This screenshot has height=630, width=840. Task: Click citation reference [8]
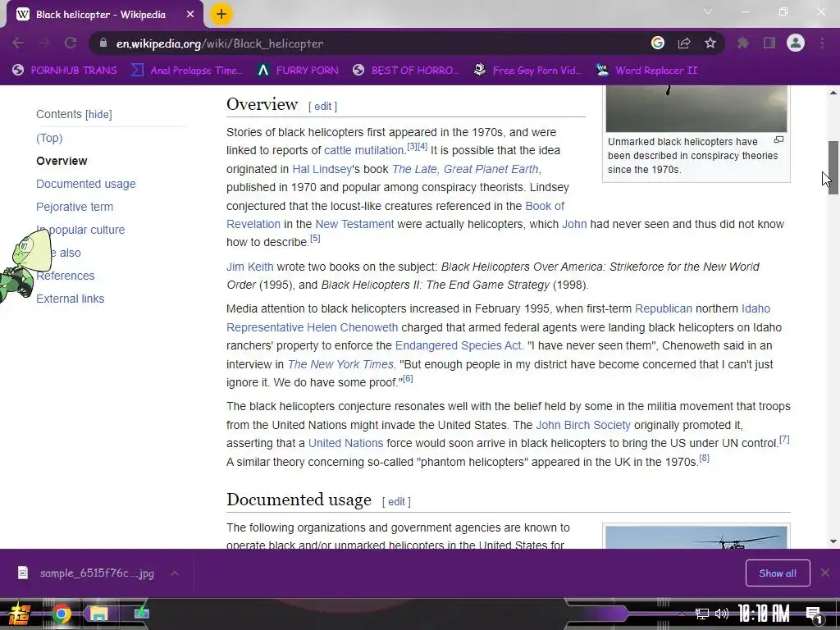(704, 458)
